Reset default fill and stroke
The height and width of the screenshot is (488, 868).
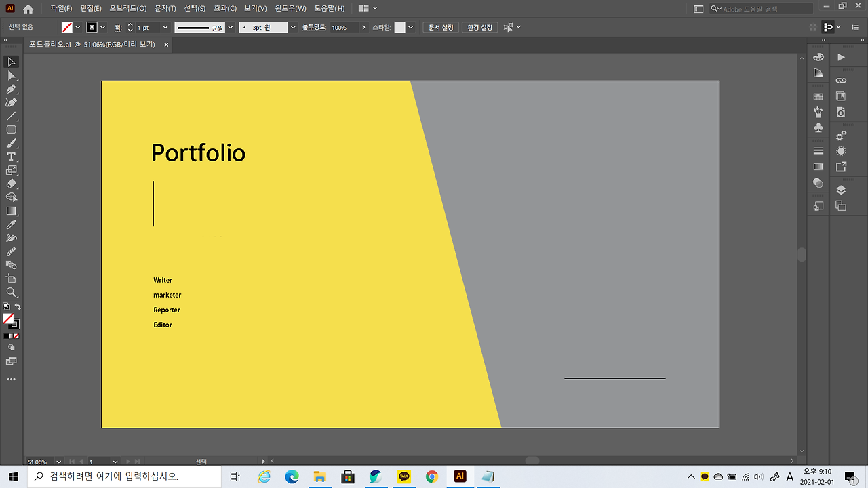pos(6,306)
